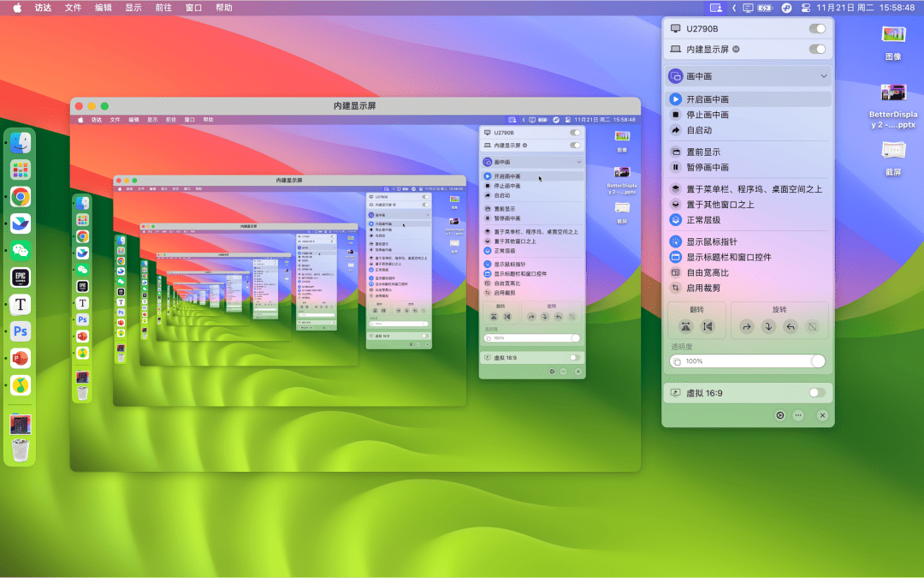Click the pause icon for 暂停画中画
This screenshot has height=578, width=924.
pos(676,168)
